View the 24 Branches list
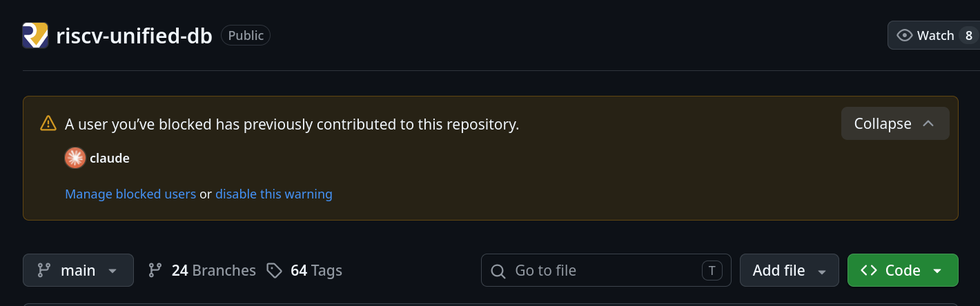Viewport: 980px width, 306px height. (202, 270)
